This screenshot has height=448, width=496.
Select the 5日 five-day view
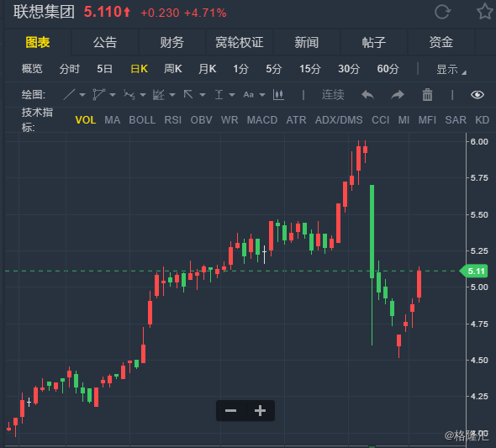105,69
